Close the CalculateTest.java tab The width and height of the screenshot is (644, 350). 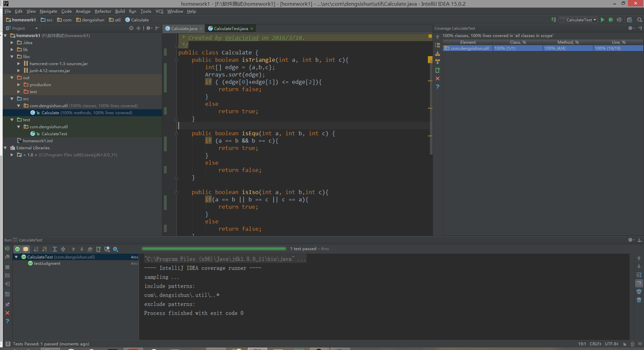tap(252, 29)
